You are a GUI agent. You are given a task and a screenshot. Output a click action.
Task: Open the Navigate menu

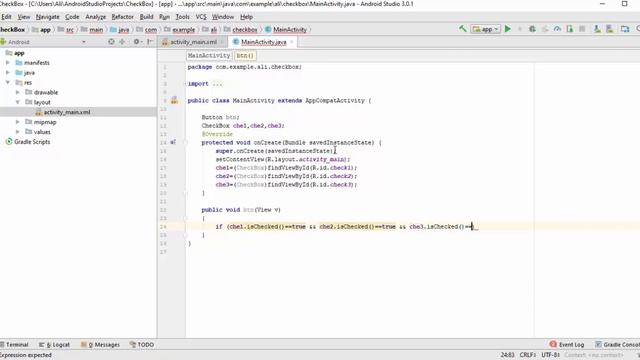pos(47,17)
